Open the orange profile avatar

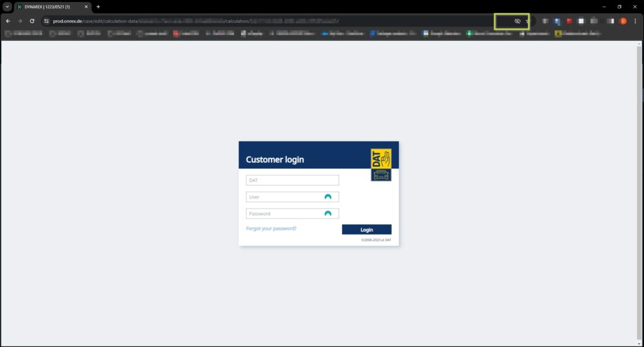point(623,21)
